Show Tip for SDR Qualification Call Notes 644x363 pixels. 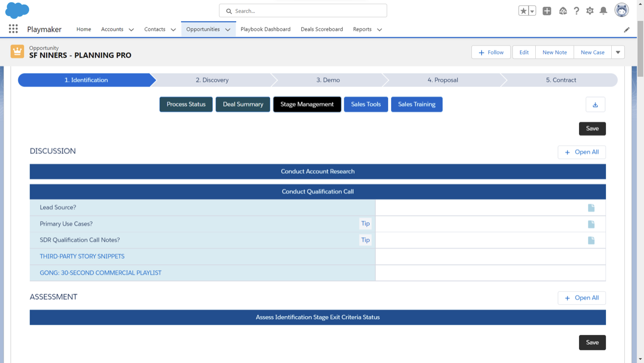click(366, 240)
